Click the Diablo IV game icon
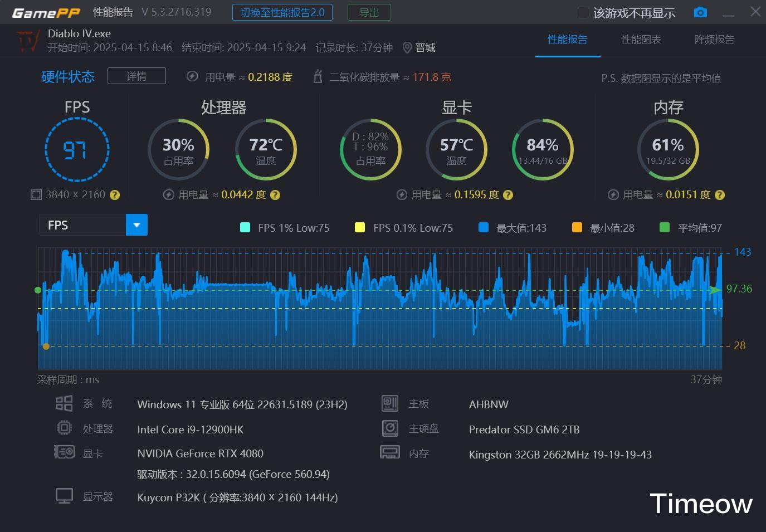Screen dimensions: 766x532 coord(28,40)
